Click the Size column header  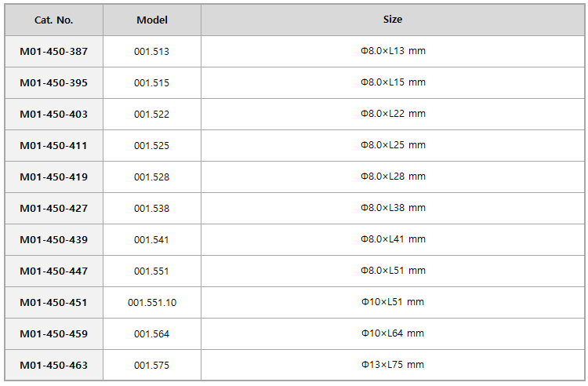393,20
